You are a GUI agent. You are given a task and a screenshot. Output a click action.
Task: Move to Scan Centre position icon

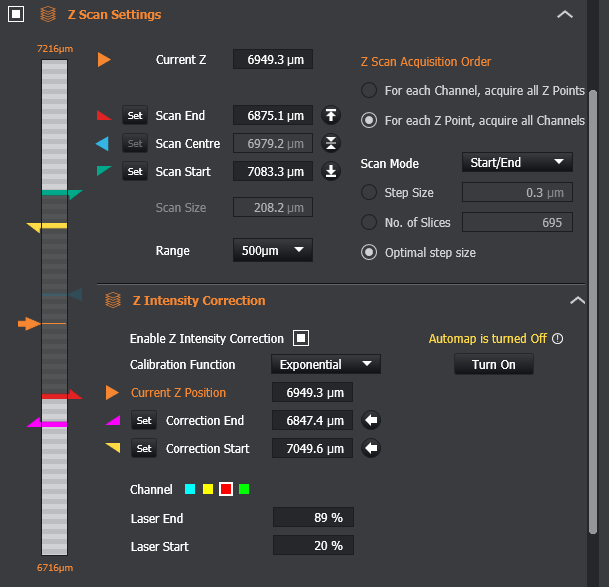(331, 143)
